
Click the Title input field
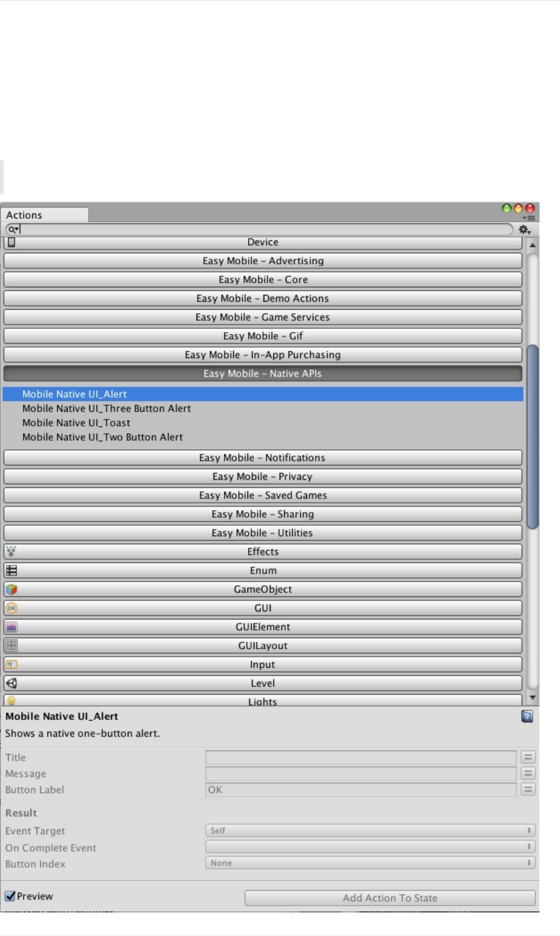click(361, 757)
